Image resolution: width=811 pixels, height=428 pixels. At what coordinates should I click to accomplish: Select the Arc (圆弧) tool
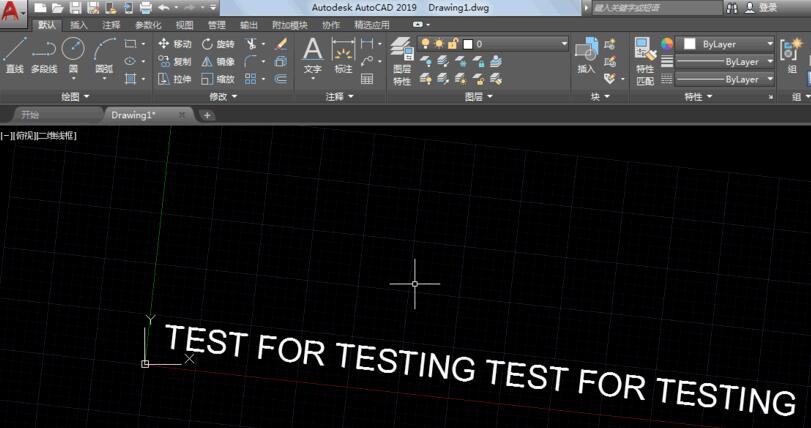[104, 55]
